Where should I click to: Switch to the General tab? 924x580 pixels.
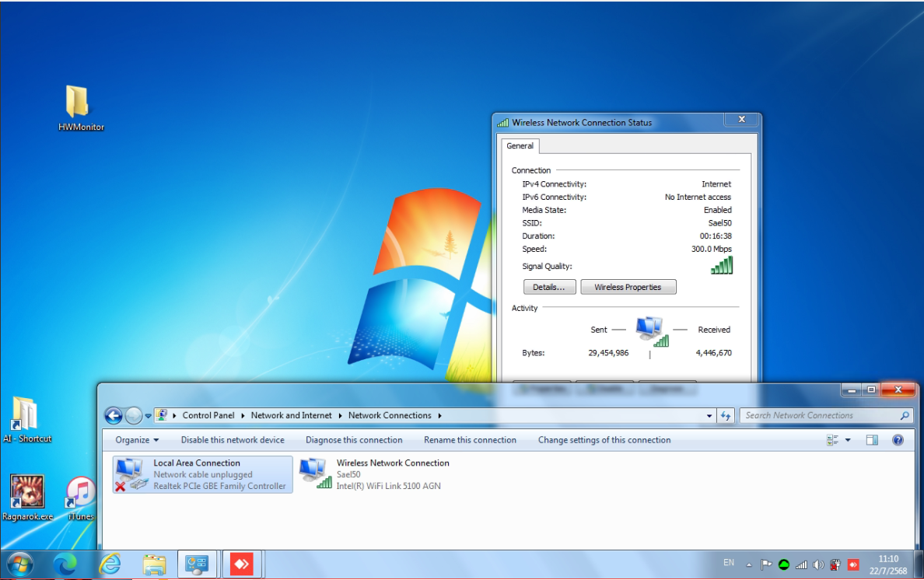click(520, 146)
